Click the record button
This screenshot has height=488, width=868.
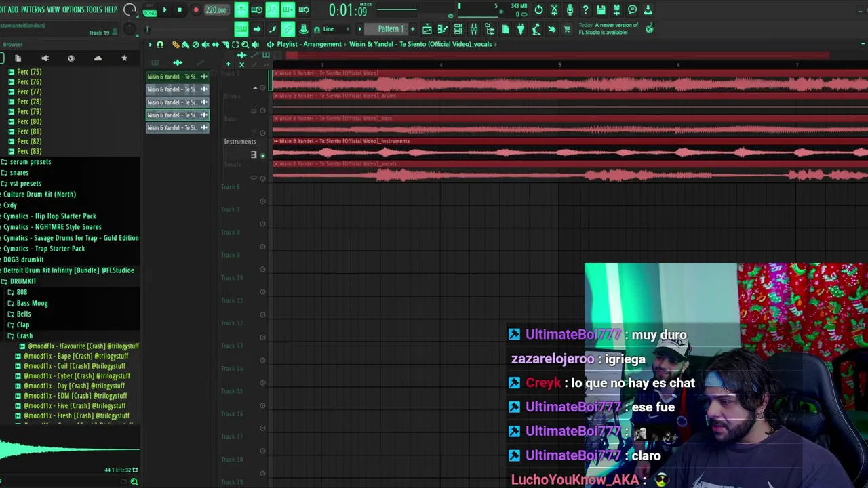click(196, 9)
